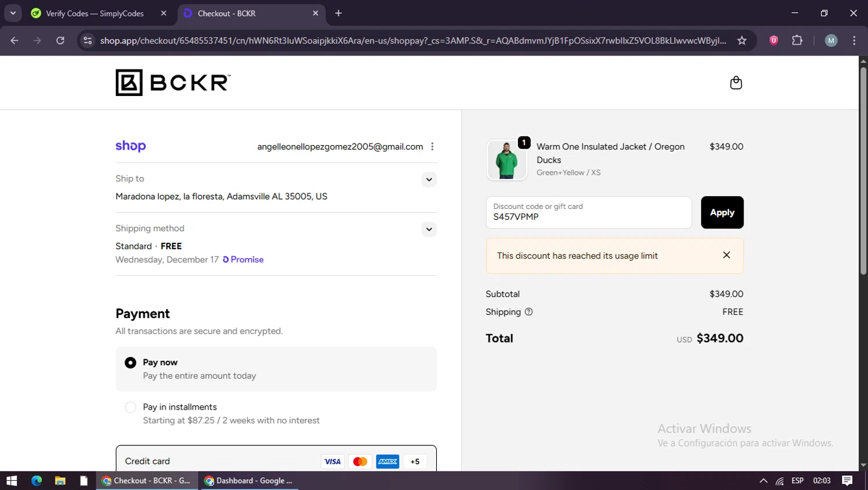Click the Mastercard logo
This screenshot has width=868, height=490.
pos(360,461)
